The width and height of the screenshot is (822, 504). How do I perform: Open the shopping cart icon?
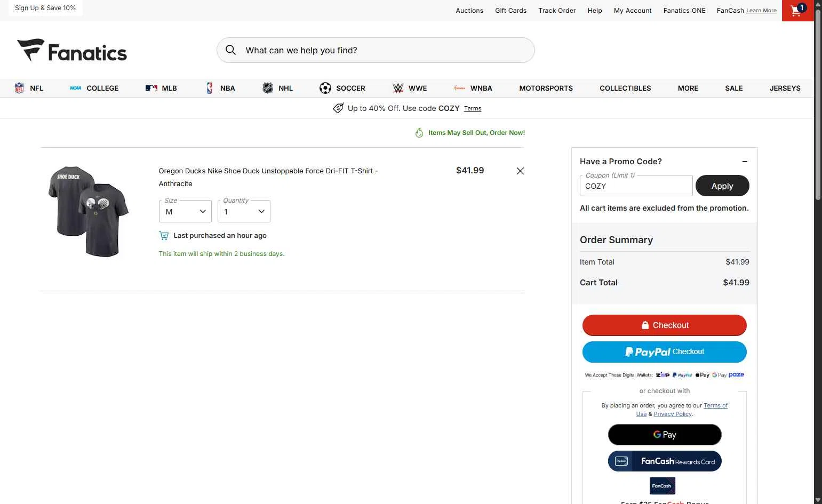[x=797, y=11]
